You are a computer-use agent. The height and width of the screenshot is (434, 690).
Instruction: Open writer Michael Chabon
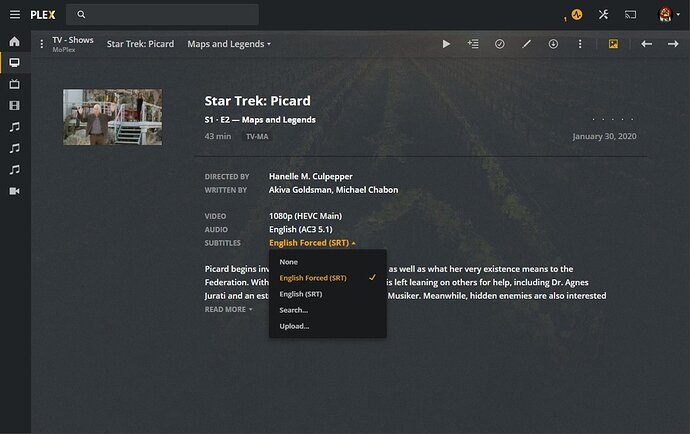tap(367, 190)
